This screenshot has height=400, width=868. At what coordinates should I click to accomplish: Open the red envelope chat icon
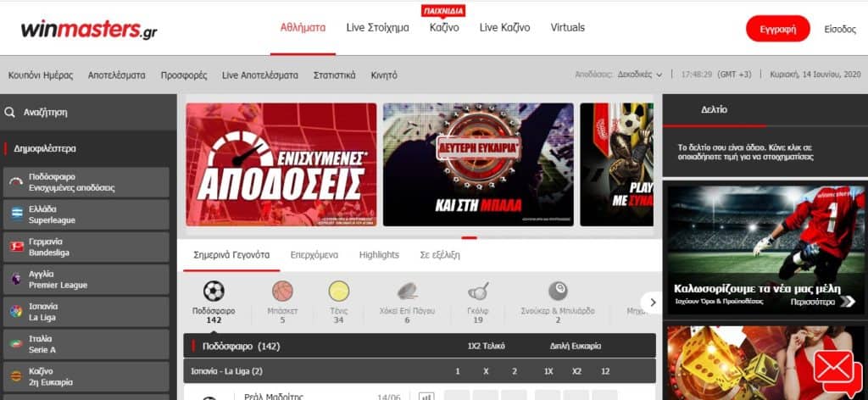(x=837, y=373)
